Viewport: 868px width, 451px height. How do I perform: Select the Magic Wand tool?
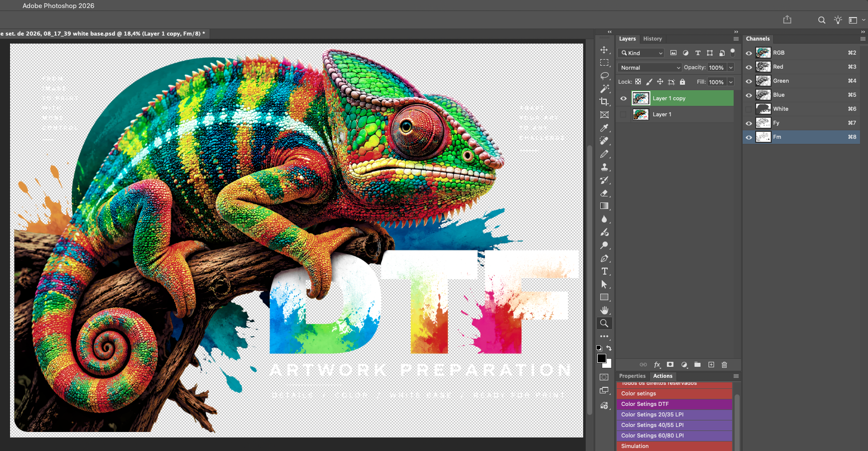tap(604, 89)
